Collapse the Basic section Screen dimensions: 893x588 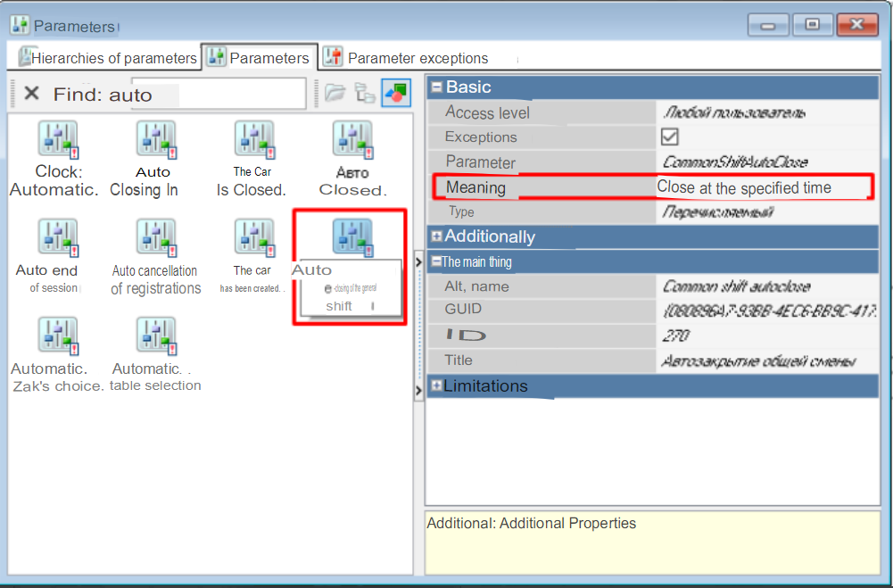pyautogui.click(x=436, y=87)
